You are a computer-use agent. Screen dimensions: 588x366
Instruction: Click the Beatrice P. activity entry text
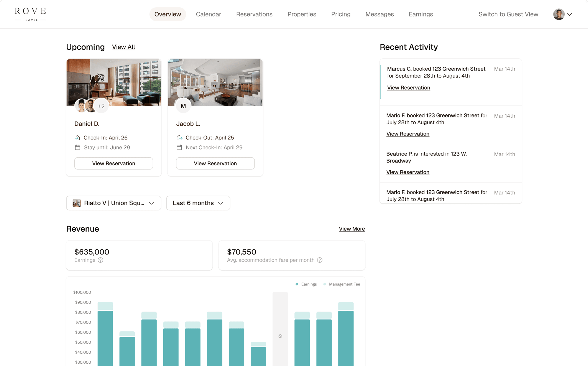(426, 157)
